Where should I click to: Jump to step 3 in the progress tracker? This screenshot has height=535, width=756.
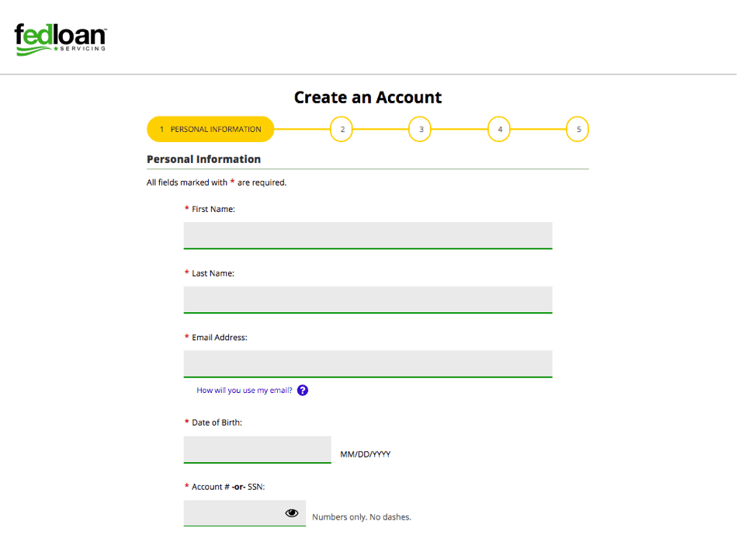420,129
